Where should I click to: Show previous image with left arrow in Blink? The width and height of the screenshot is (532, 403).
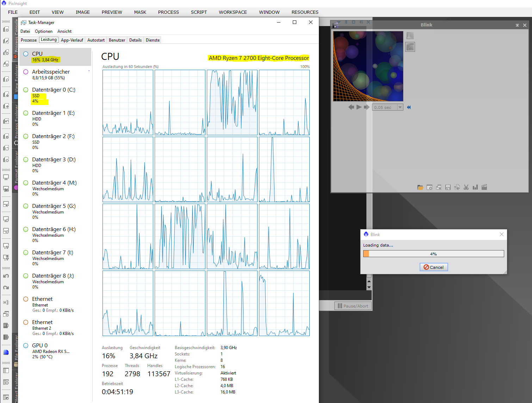click(351, 107)
